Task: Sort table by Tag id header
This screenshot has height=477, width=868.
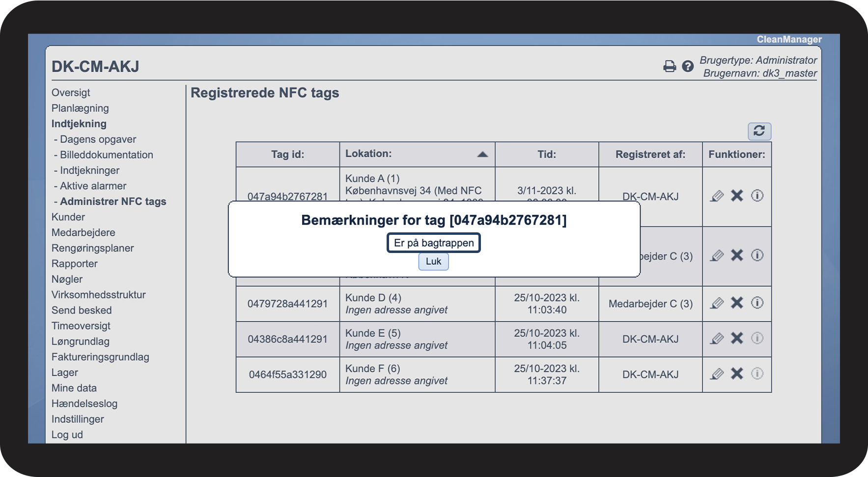Action: pyautogui.click(x=287, y=155)
